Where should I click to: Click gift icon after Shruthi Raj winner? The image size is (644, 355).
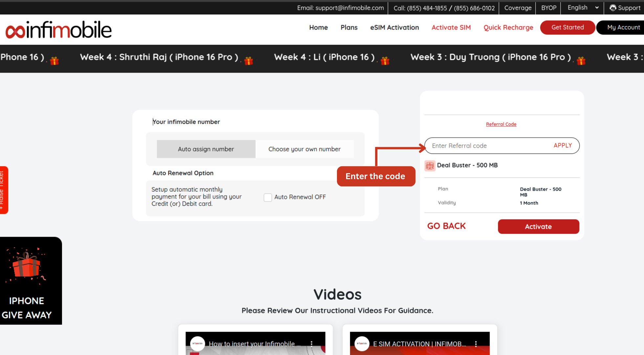pyautogui.click(x=249, y=61)
